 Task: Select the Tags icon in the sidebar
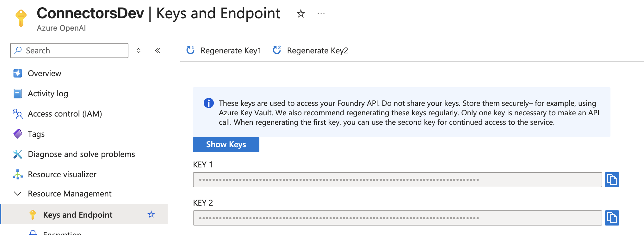click(x=17, y=134)
